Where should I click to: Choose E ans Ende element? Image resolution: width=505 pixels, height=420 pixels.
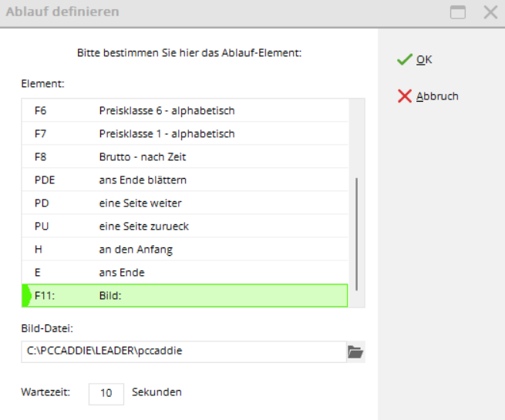tap(122, 272)
